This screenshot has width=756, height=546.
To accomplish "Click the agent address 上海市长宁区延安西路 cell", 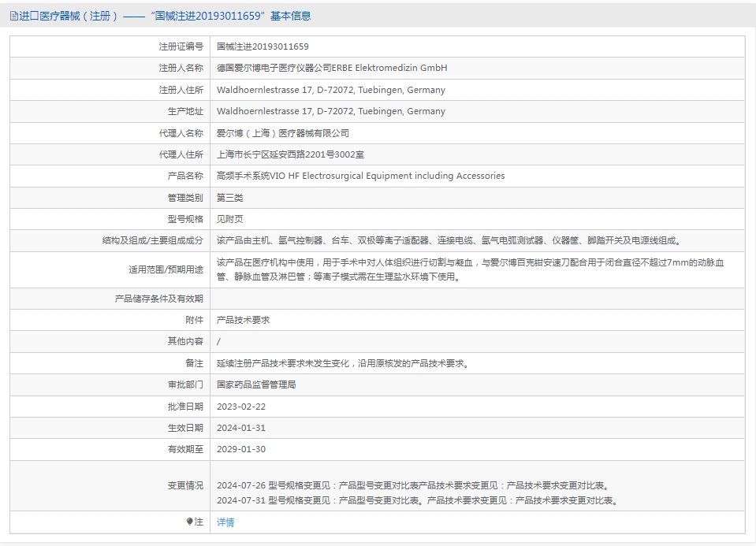I will pyautogui.click(x=290, y=154).
